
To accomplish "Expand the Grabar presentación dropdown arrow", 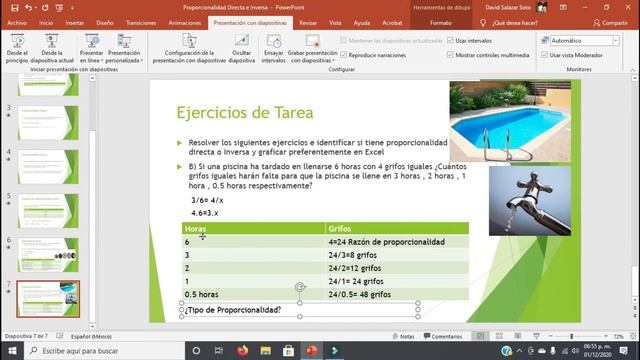I will click(x=333, y=60).
